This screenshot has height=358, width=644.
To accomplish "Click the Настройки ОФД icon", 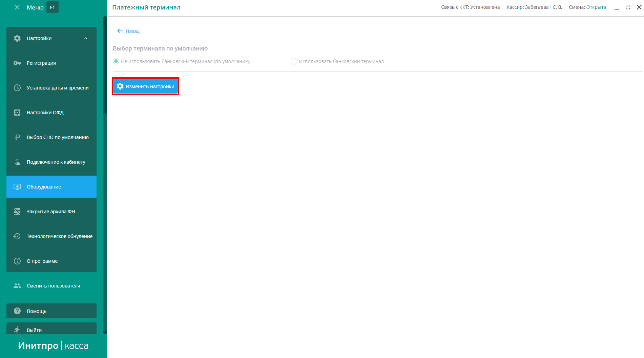I will 17,113.
